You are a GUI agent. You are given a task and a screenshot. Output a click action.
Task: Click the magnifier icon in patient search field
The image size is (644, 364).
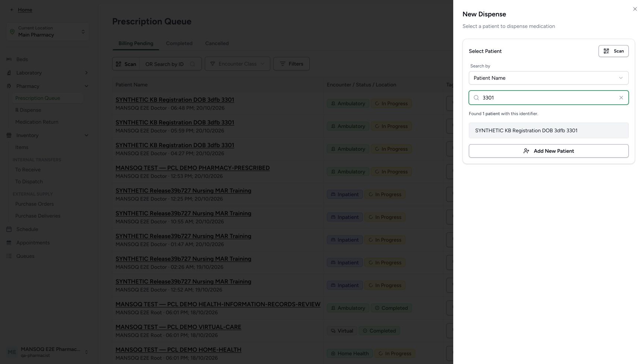point(476,98)
